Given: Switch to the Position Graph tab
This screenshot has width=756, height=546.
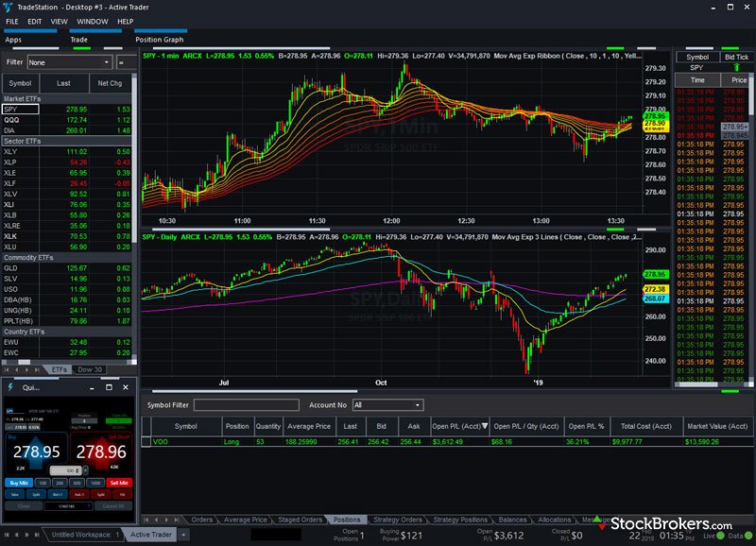Looking at the screenshot, I should (159, 40).
